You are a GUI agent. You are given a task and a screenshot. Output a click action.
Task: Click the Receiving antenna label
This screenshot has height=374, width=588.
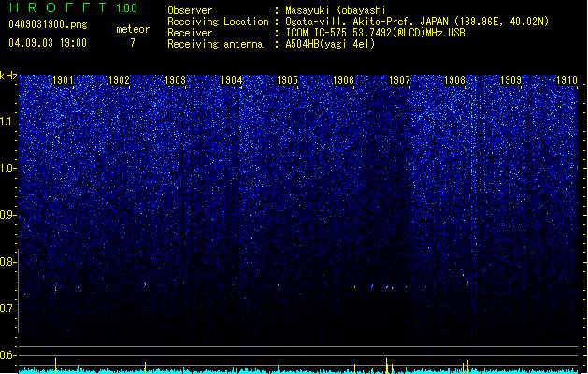tap(215, 44)
